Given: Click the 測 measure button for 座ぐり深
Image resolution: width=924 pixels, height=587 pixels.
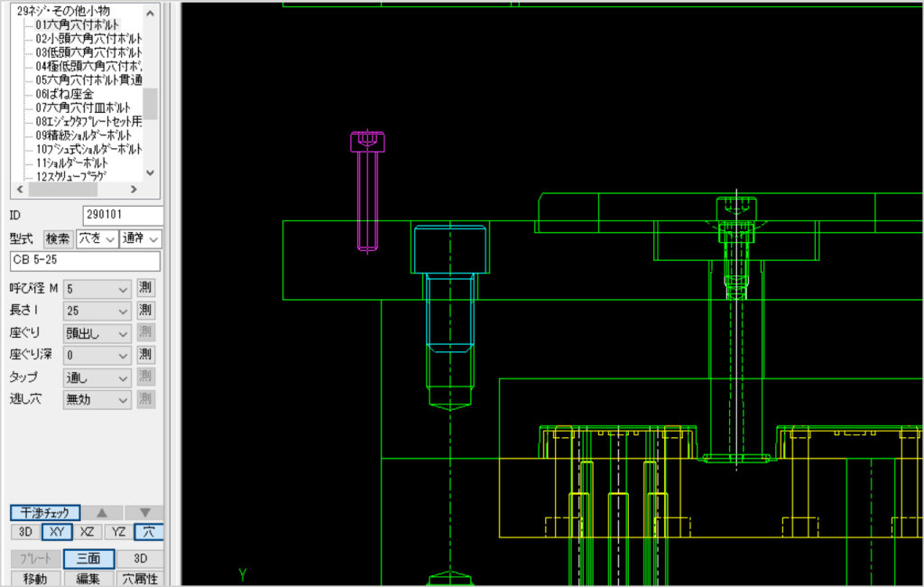Looking at the screenshot, I should [145, 355].
